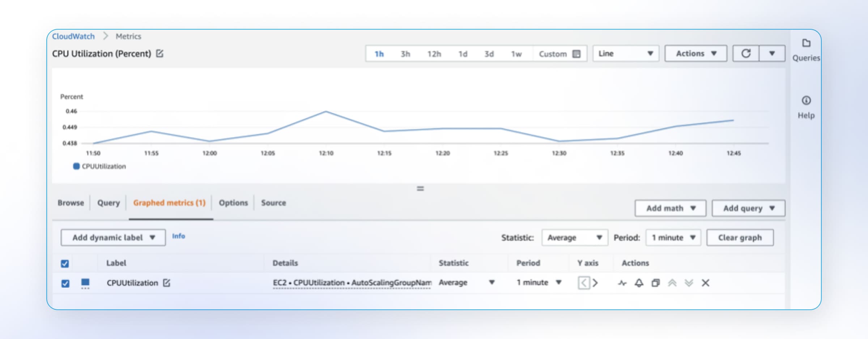Move CPUUtilization metric row down
This screenshot has height=339, width=868.
(x=689, y=283)
